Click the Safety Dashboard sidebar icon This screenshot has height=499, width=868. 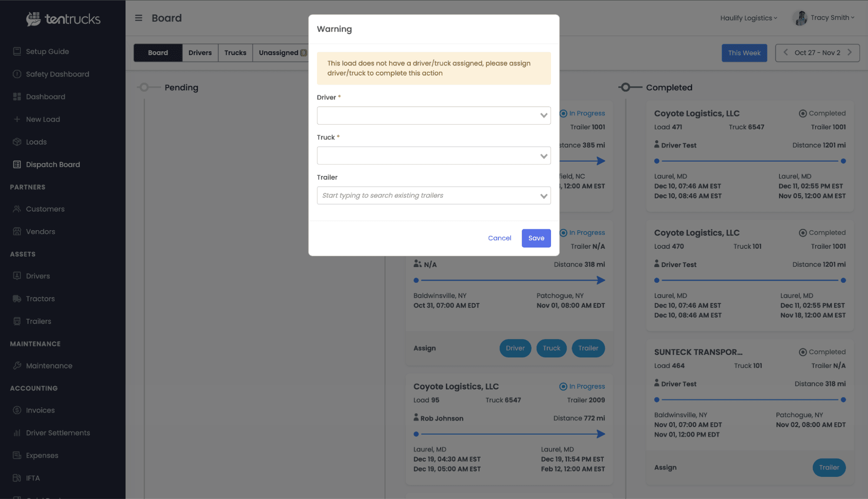(17, 74)
